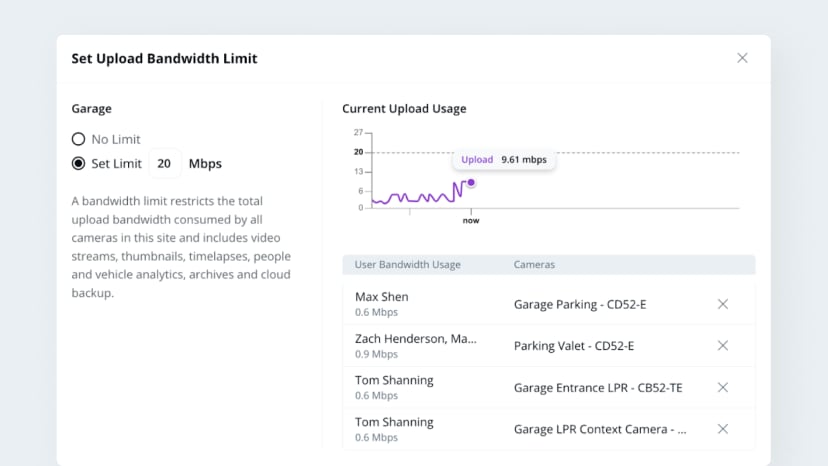828x466 pixels.
Task: Remove Max Shen's Garage Parking stream
Action: pyautogui.click(x=723, y=304)
